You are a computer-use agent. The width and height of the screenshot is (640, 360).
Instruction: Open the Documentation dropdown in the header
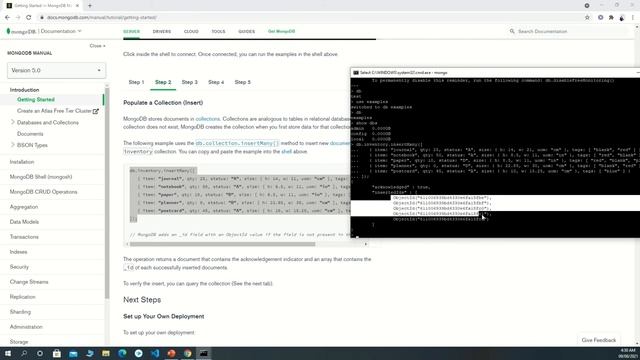click(61, 31)
